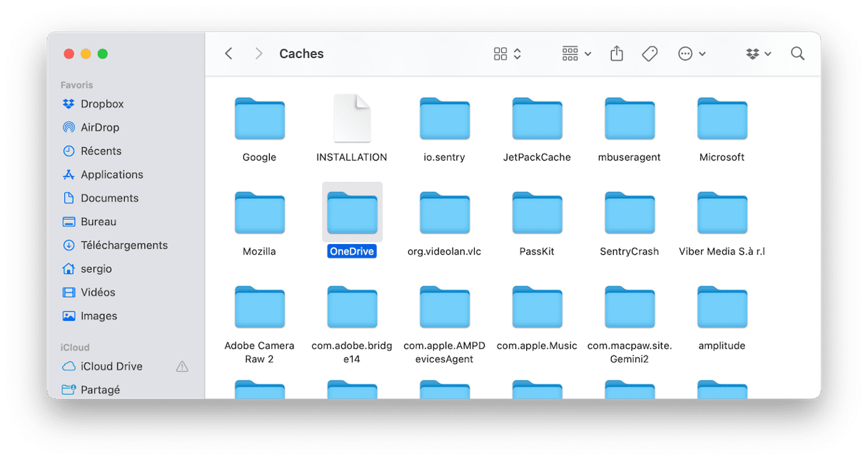Select the amplitude folder
The height and width of the screenshot is (461, 868).
click(722, 307)
